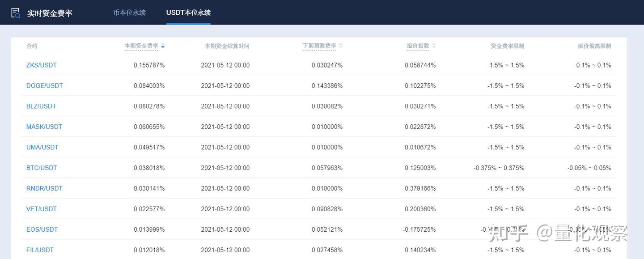Screen dimensions: 644x259
Task: Open the MASK/USDT contract page
Action: (x=44, y=127)
